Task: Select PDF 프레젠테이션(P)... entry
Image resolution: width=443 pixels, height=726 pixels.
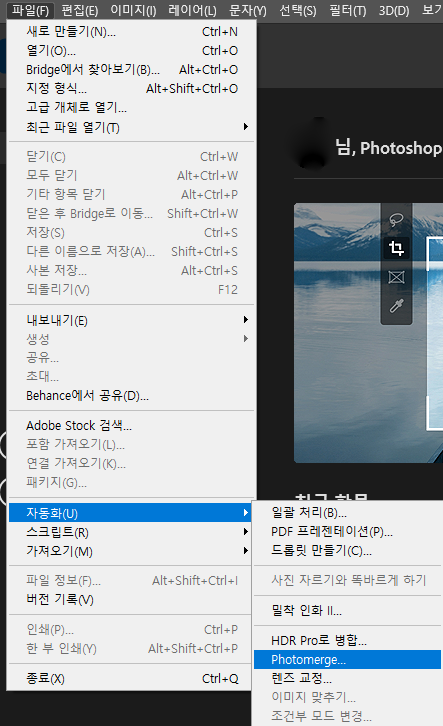Action: (x=347, y=532)
